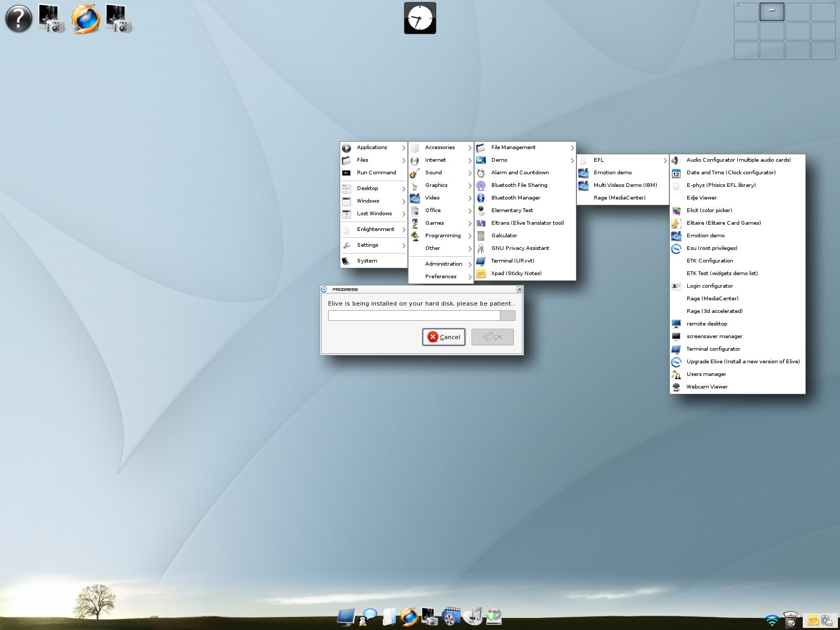The image size is (840, 630).
Task: Click the installation progress bar
Action: (422, 316)
